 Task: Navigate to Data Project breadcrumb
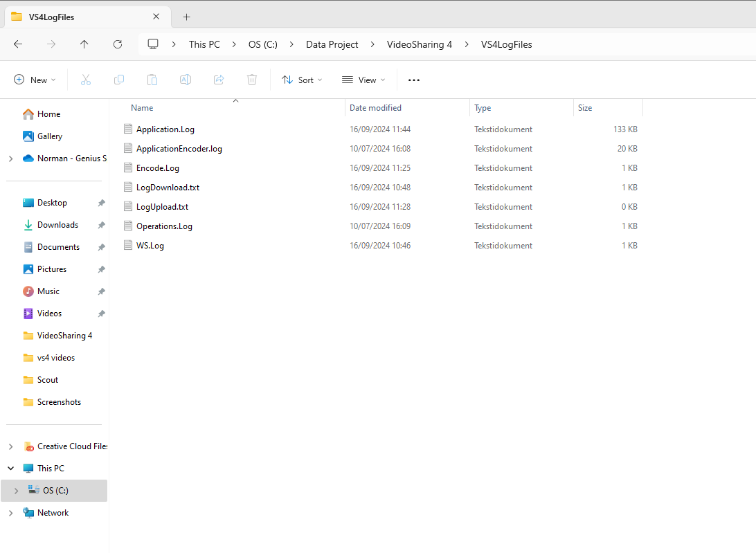click(x=332, y=44)
